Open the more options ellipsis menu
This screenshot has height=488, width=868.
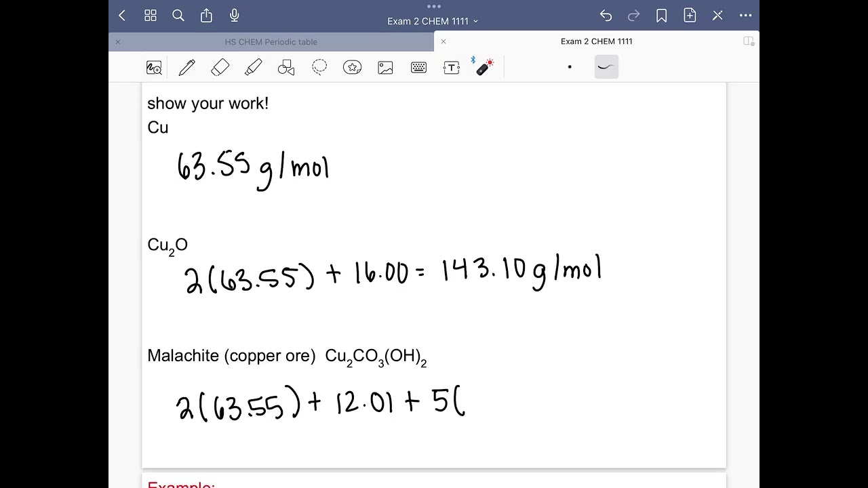point(745,16)
